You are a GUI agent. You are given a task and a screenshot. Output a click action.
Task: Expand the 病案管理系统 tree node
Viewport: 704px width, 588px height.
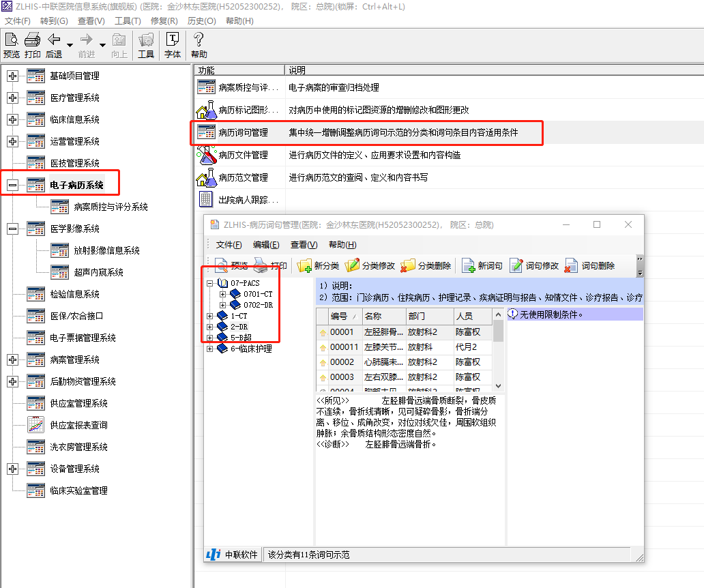coord(12,359)
